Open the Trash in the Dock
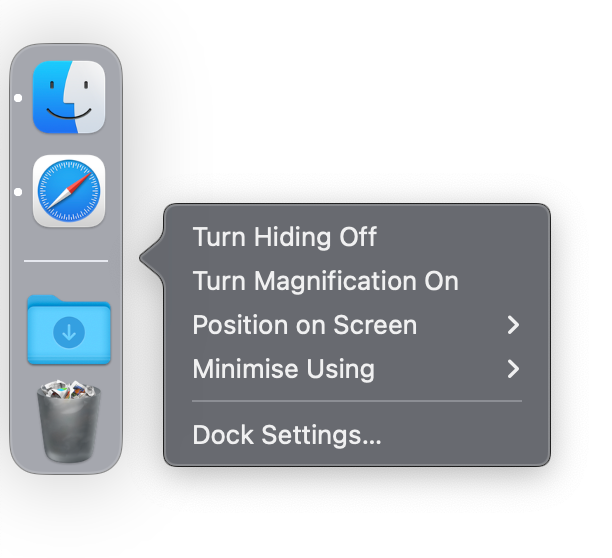Screen dimensions: 612x558 [x=69, y=421]
